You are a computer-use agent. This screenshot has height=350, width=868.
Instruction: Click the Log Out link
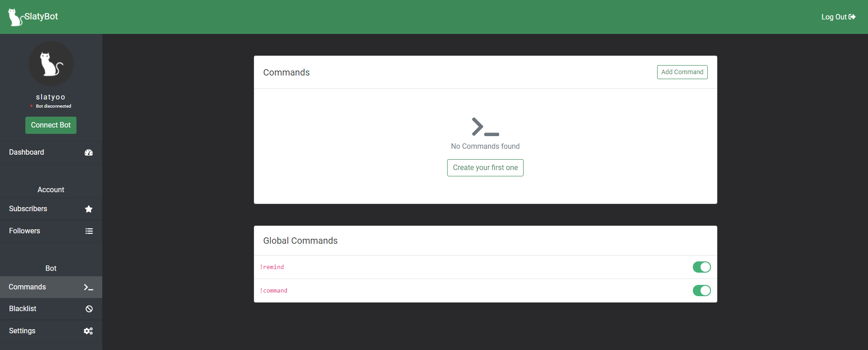point(838,17)
